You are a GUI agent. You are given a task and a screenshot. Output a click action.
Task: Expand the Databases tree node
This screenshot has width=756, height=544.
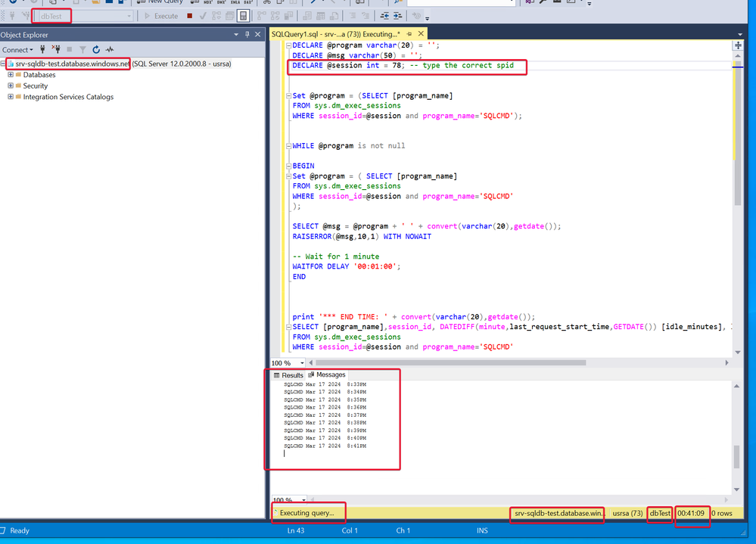(11, 75)
